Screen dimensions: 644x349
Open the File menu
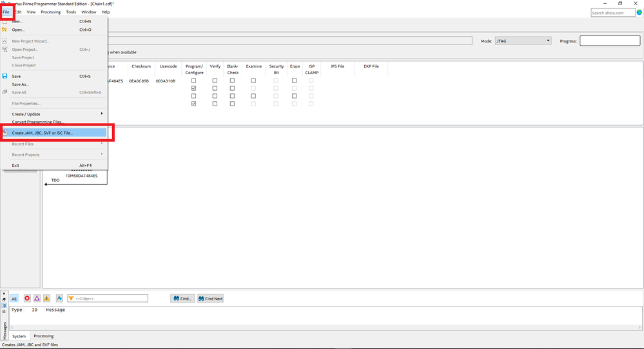click(x=6, y=12)
